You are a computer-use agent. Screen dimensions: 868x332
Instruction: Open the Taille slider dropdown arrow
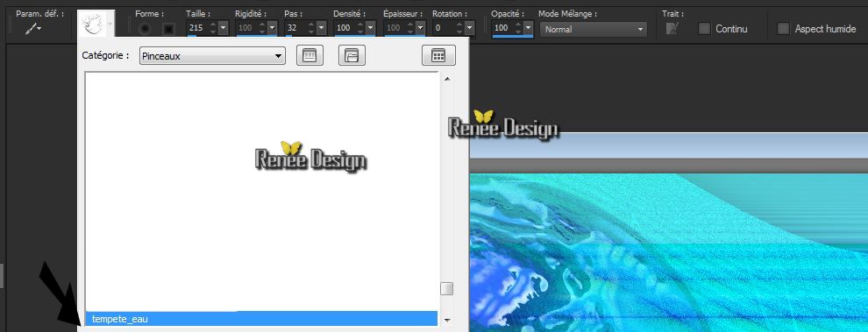[223, 28]
